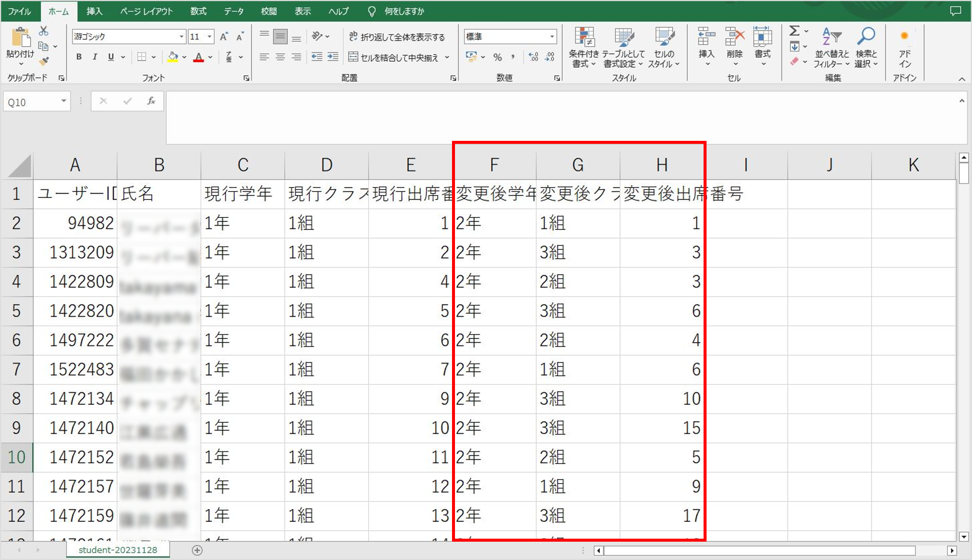Click the Format Painter brush icon
Screen dimensions: 972x560
click(x=44, y=62)
